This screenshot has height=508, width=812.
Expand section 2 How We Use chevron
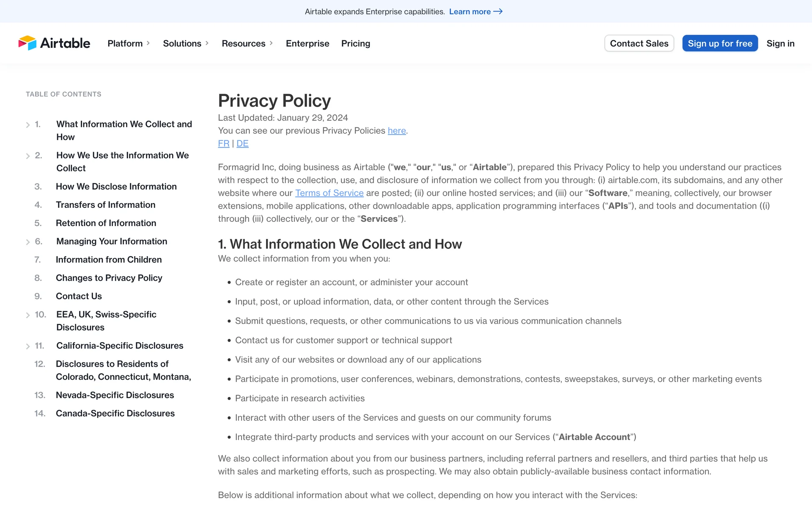28,156
